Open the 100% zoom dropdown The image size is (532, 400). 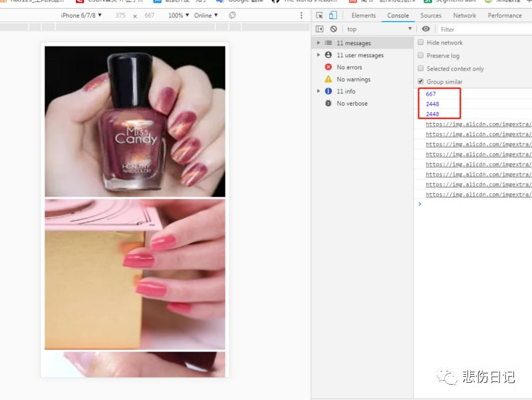[x=178, y=15]
